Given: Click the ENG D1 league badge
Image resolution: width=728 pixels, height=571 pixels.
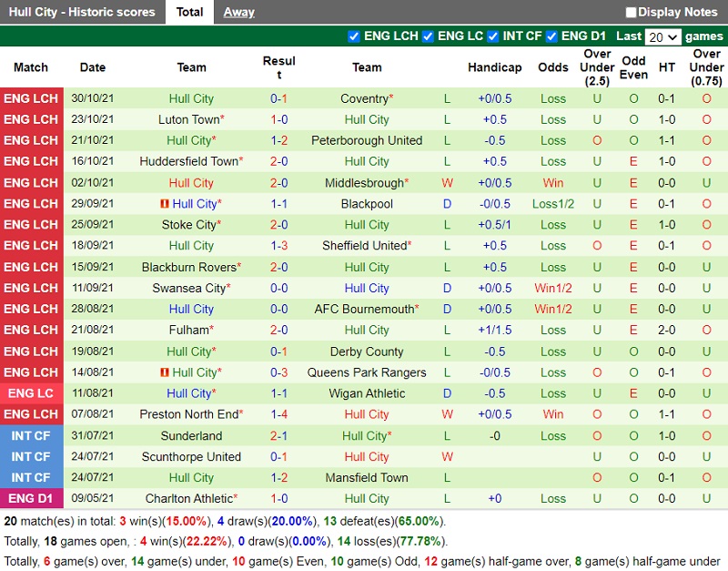Looking at the screenshot, I should [x=31, y=498].
